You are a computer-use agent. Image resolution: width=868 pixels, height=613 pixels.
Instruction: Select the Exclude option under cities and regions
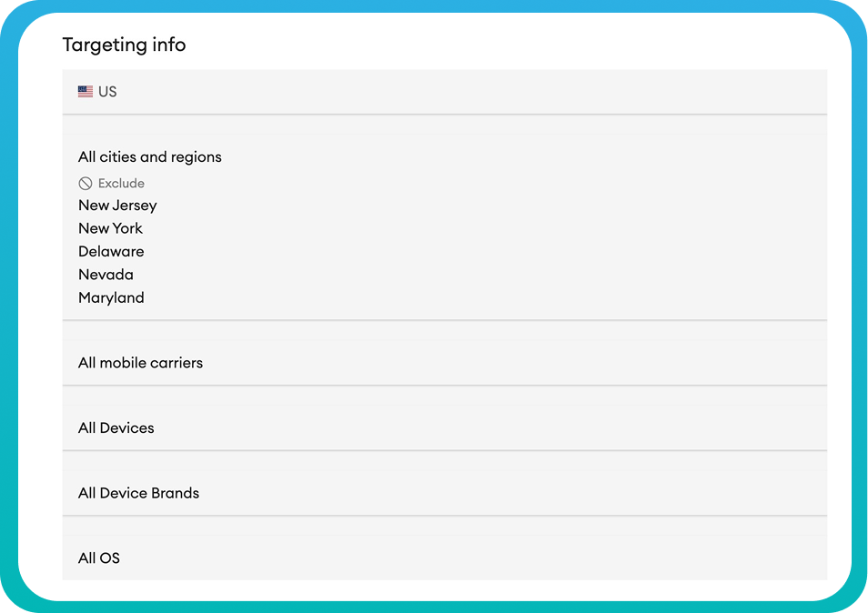tap(111, 183)
